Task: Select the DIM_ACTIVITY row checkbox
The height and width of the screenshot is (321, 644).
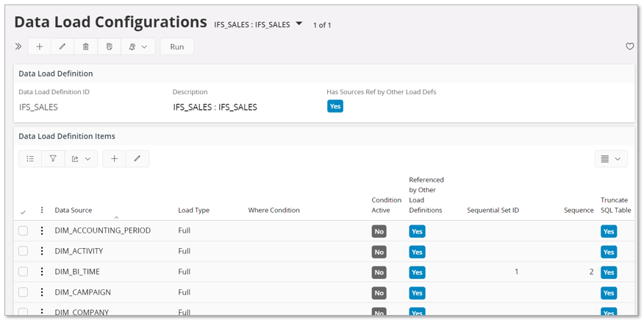Action: 24,251
